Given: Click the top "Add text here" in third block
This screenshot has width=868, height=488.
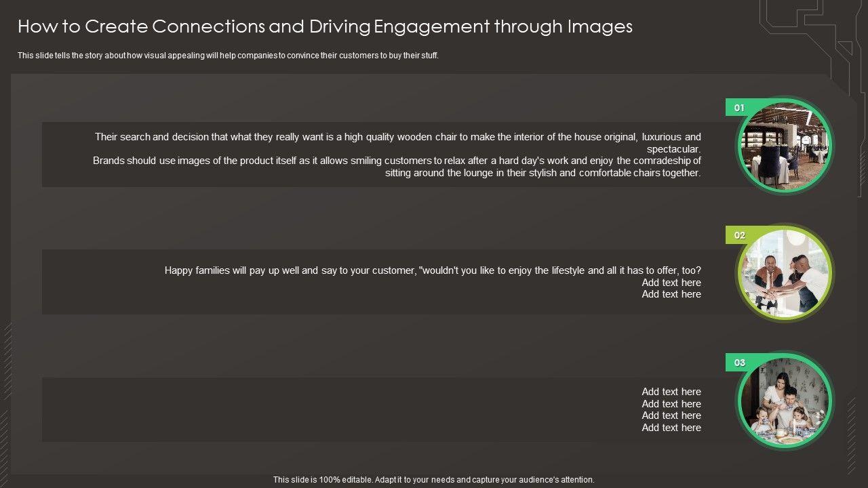Looking at the screenshot, I should pos(671,392).
